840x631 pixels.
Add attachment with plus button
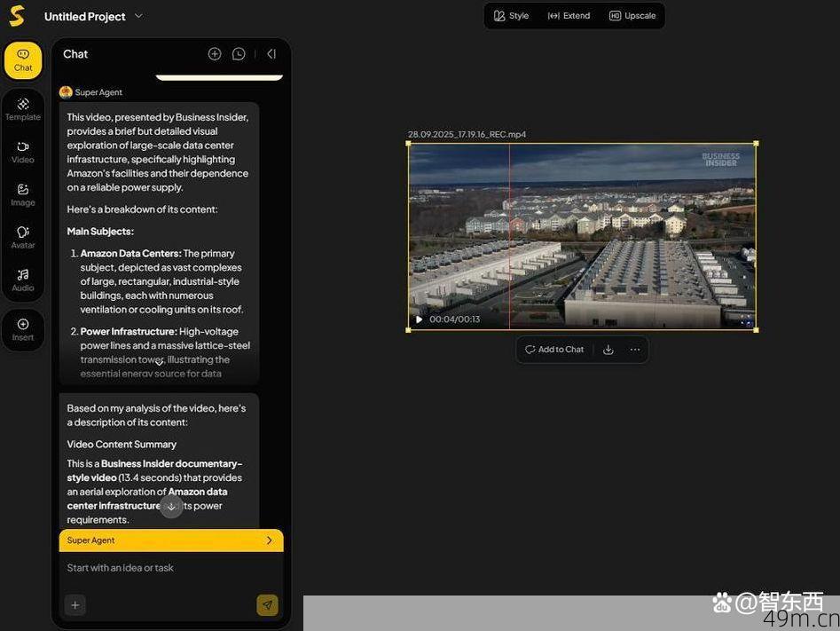pos(75,605)
